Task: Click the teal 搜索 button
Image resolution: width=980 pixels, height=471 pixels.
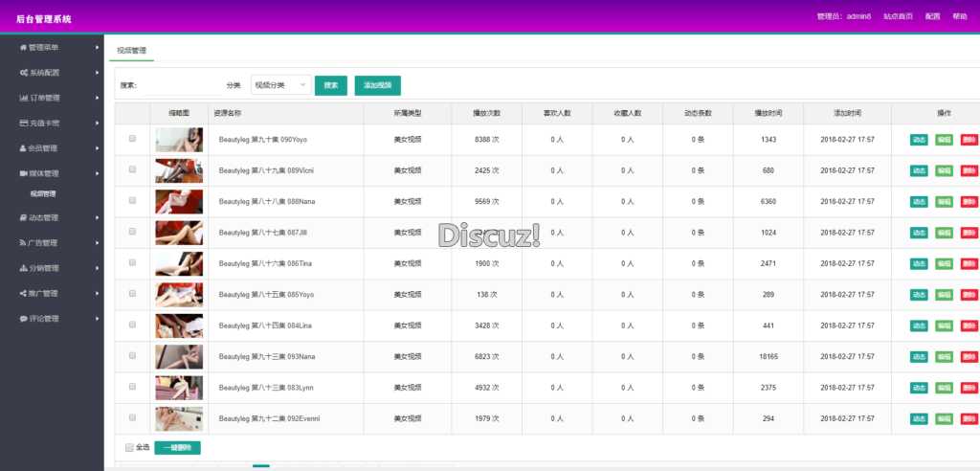Action: [330, 86]
